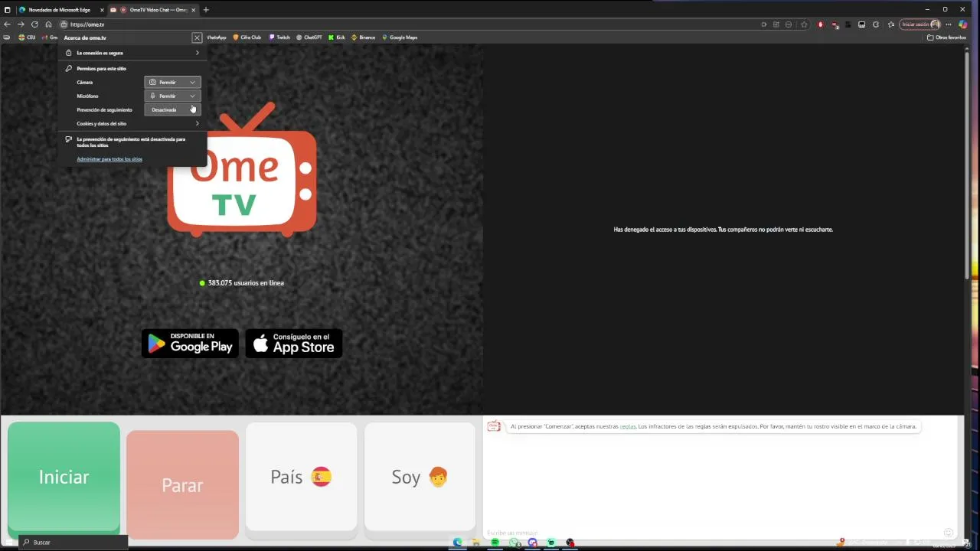
Task: Open the red adblock extension icon
Action: 821,24
